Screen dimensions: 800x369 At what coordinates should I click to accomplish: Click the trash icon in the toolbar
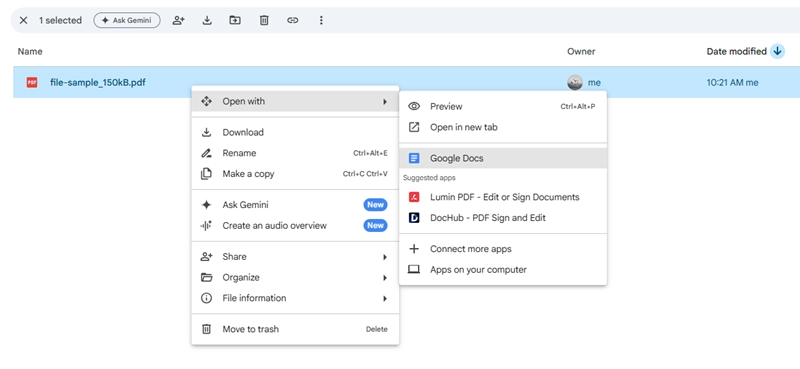click(x=264, y=20)
